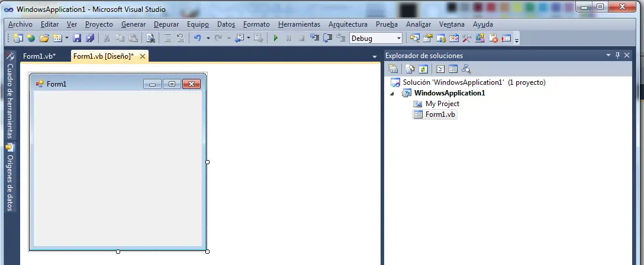The height and width of the screenshot is (265, 644).
Task: Toggle auto-hide pin on Explorador de soluciones
Action: (618, 55)
